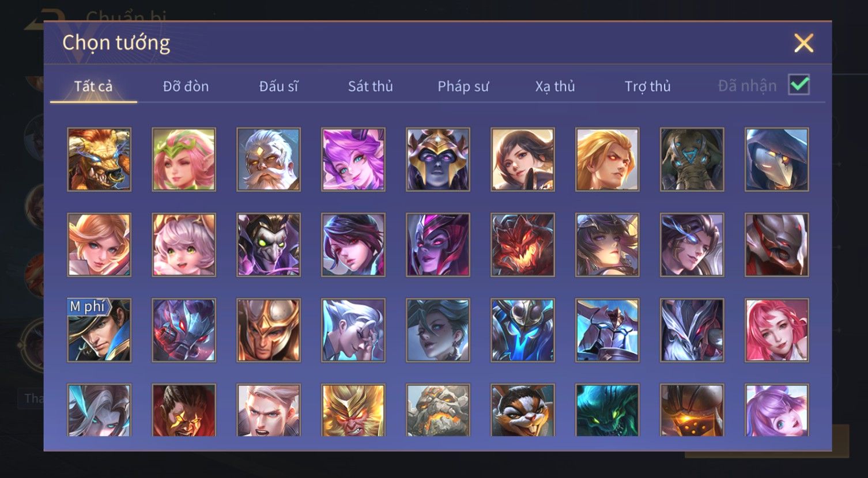This screenshot has height=478, width=868.
Task: Close the Chọn tướng dialog
Action: click(x=803, y=43)
